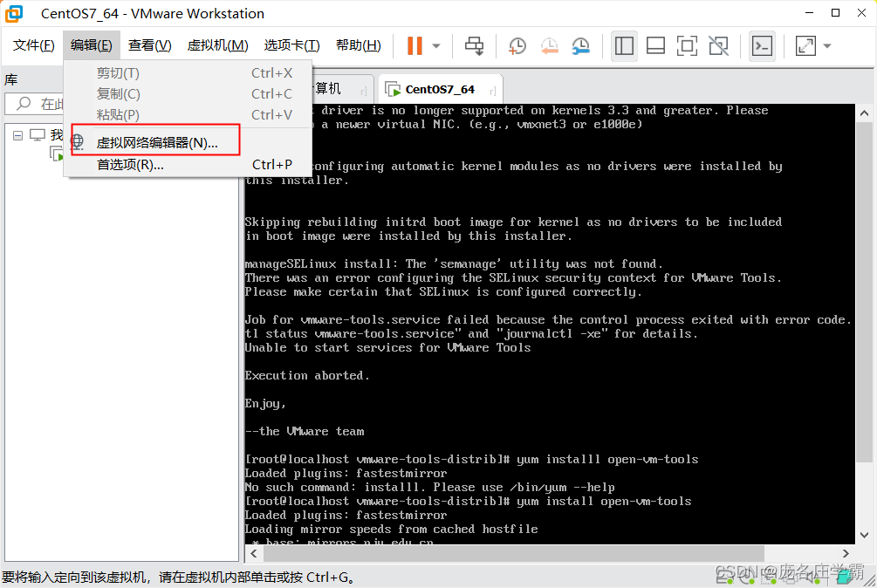Click the console's horizontal scrollbar thumb
Viewport: 877px width, 588px height.
click(x=513, y=553)
